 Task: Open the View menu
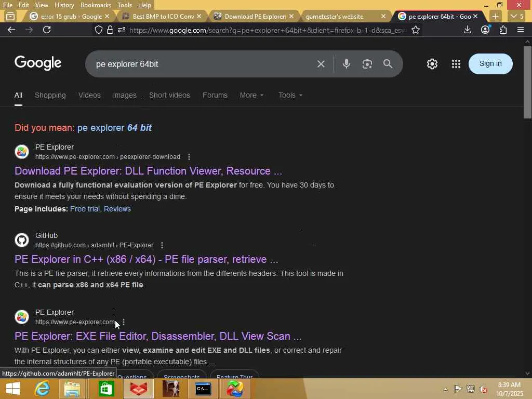pos(42,5)
